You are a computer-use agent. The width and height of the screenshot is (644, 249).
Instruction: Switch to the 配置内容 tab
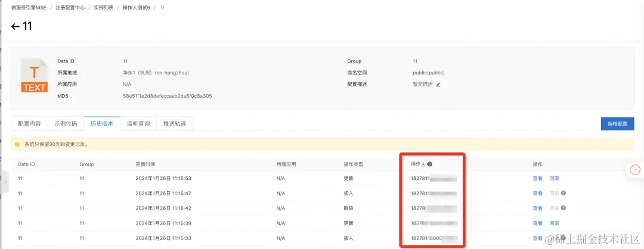click(x=29, y=123)
